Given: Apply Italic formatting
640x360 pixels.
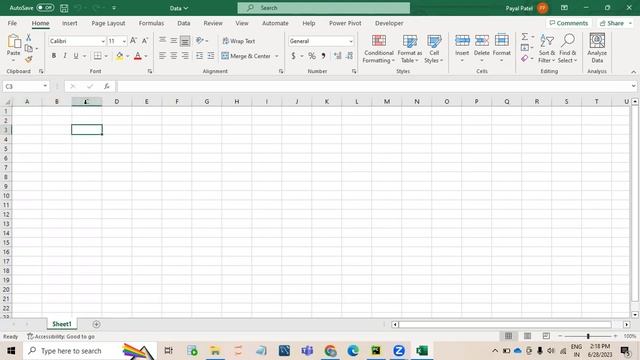Looking at the screenshot, I should (x=64, y=56).
